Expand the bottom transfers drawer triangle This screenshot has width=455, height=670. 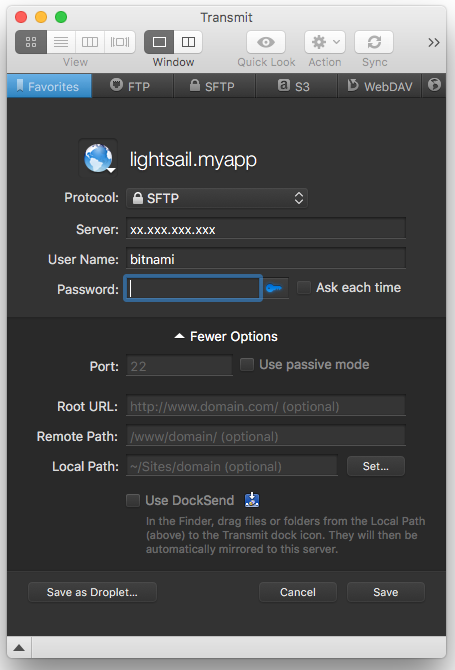[19, 647]
